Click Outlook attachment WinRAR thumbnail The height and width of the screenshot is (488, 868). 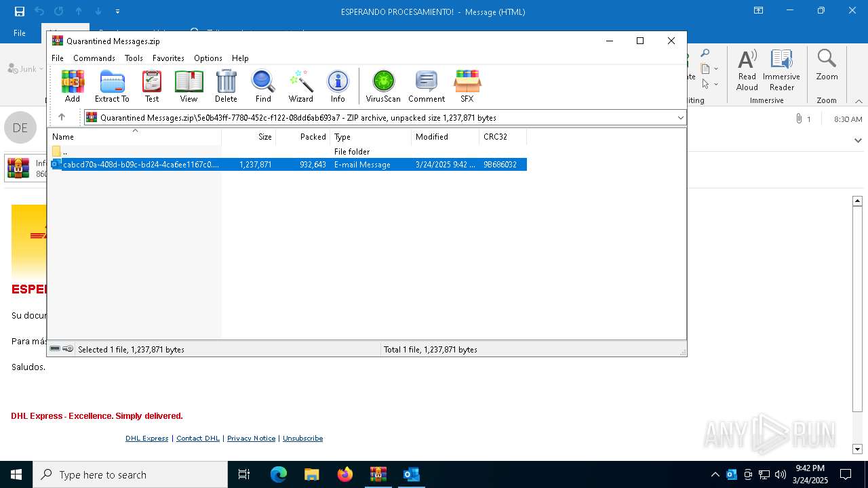[x=18, y=168]
